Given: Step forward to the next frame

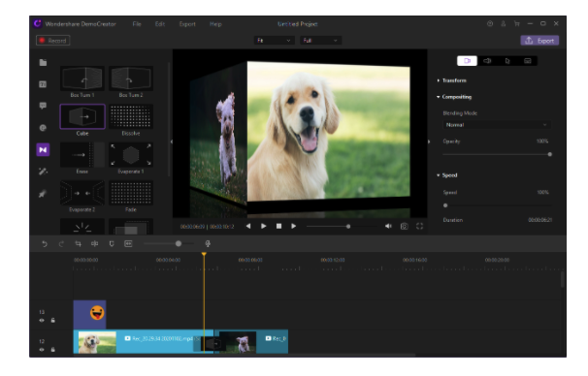Looking at the screenshot, I should 294,226.
